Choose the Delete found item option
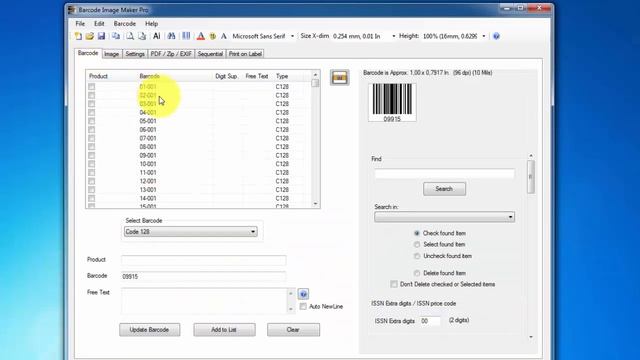This screenshot has width=640, height=360. click(x=417, y=273)
